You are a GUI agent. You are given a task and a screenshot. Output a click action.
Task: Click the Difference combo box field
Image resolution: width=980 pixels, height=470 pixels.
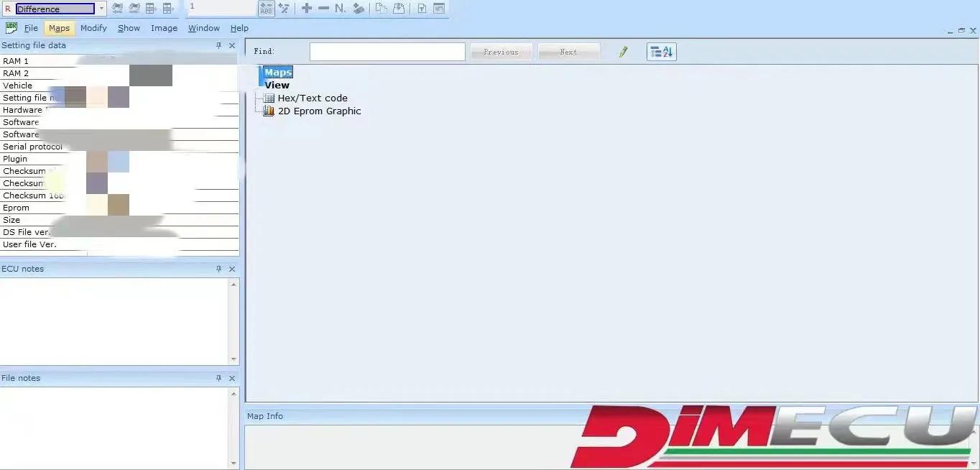point(55,9)
